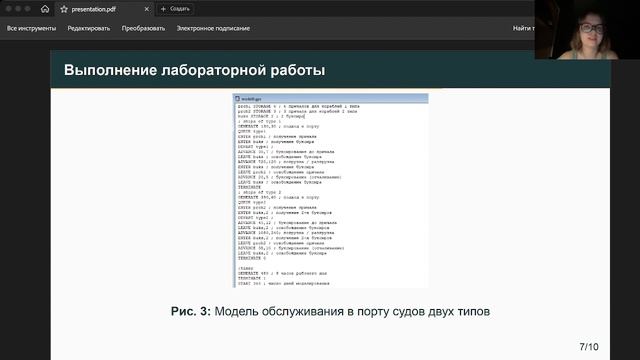Open the Электронное подписание menu

click(213, 28)
